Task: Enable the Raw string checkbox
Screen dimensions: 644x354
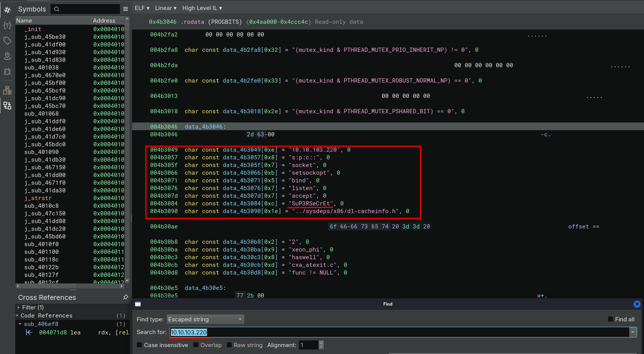Action: pyautogui.click(x=230, y=345)
